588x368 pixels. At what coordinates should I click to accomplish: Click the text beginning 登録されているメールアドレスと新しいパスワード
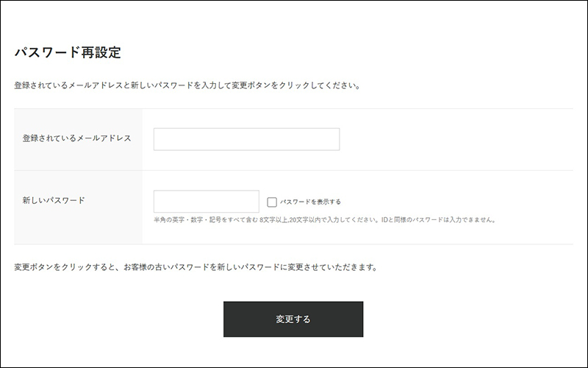point(187,85)
